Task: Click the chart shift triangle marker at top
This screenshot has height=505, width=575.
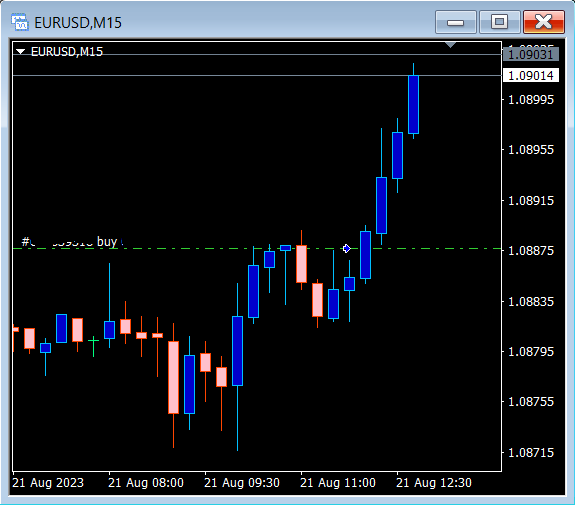Action: pyautogui.click(x=450, y=45)
